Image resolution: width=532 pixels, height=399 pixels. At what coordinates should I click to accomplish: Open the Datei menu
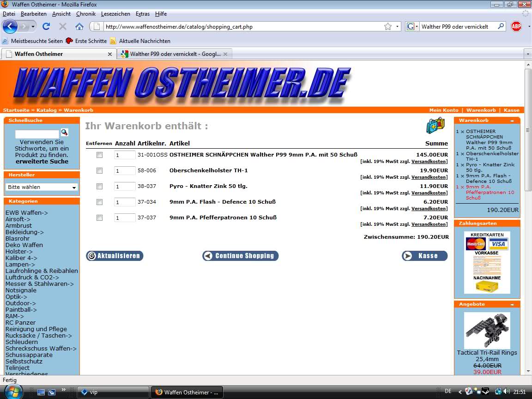(9, 14)
